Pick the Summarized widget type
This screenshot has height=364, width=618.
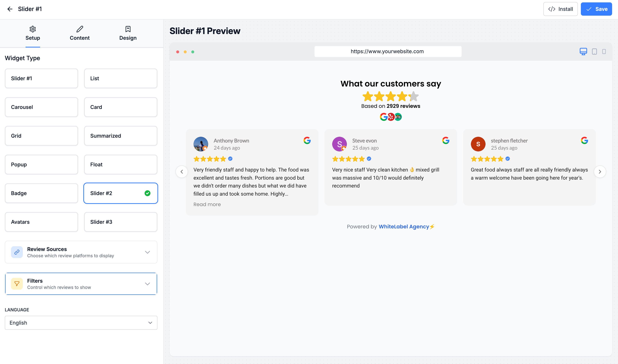tap(120, 136)
